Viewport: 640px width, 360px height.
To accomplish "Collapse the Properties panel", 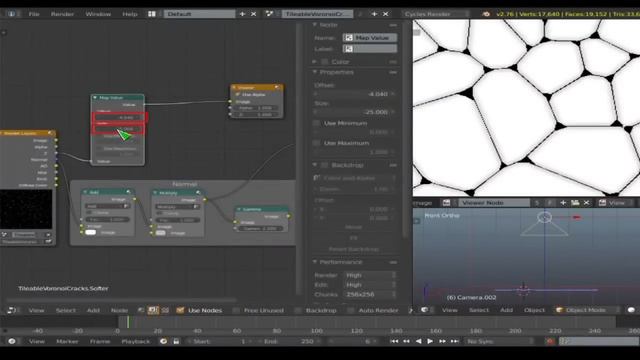I will pos(315,72).
